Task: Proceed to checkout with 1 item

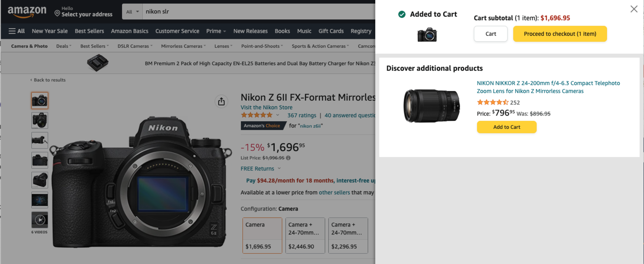Action: [x=560, y=34]
